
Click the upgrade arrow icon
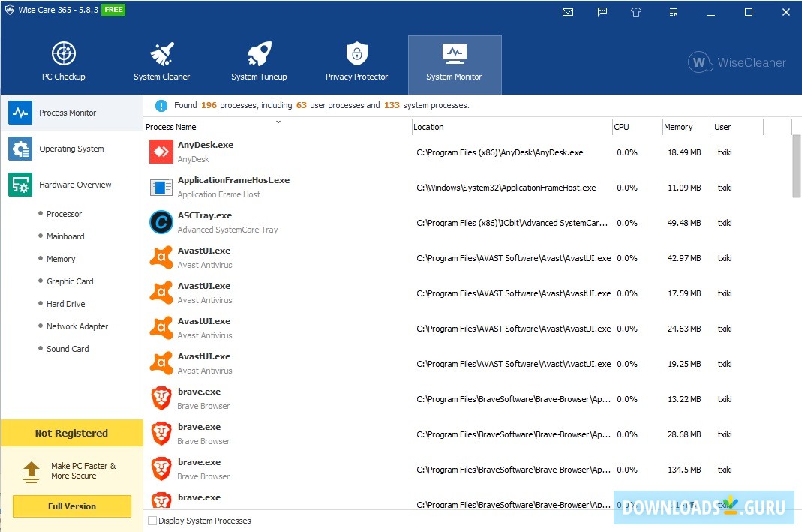click(32, 472)
